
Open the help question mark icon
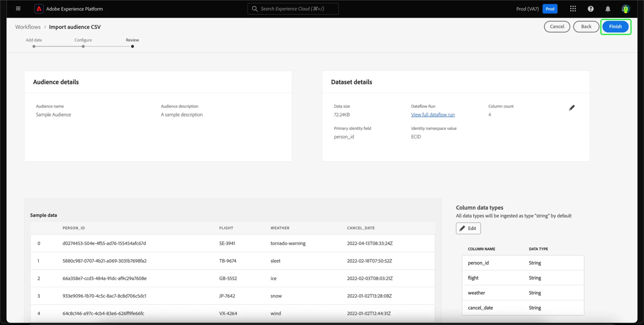(591, 9)
